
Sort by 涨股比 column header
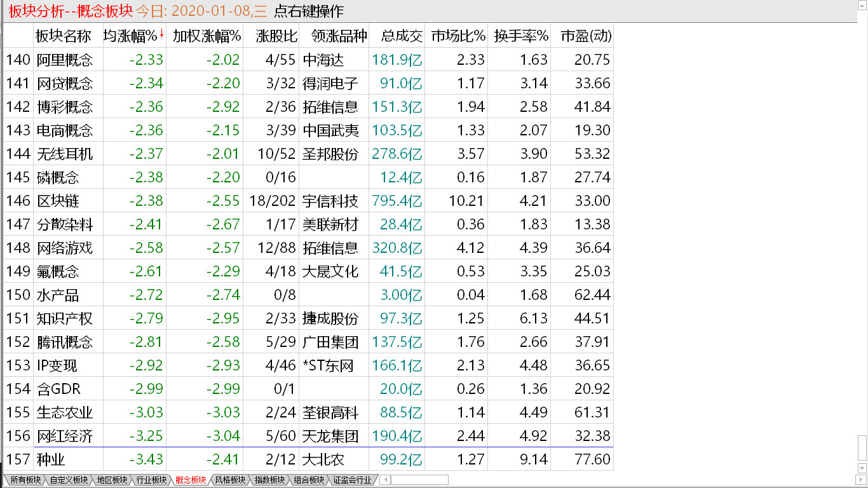pyautogui.click(x=276, y=36)
